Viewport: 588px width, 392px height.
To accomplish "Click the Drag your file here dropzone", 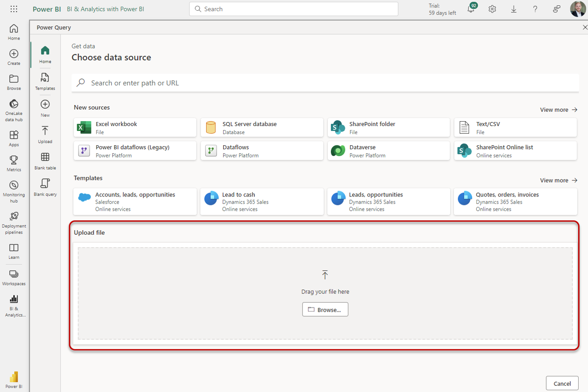I will 325,294.
